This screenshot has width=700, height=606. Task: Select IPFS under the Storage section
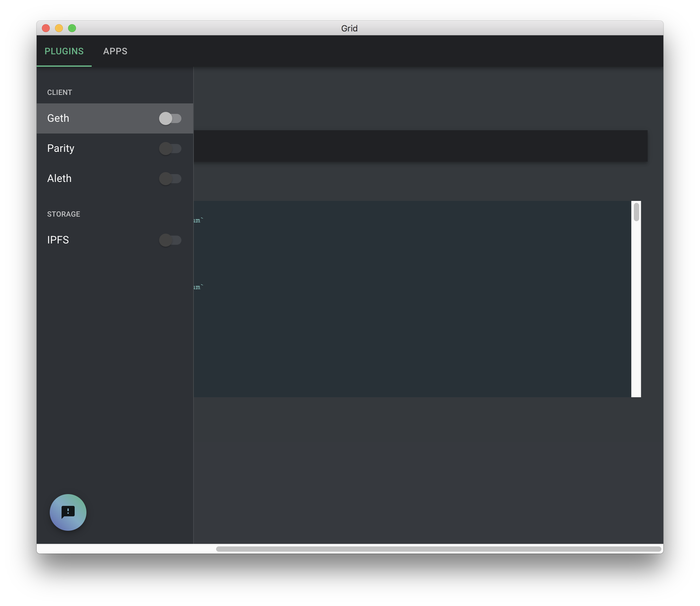(84, 240)
